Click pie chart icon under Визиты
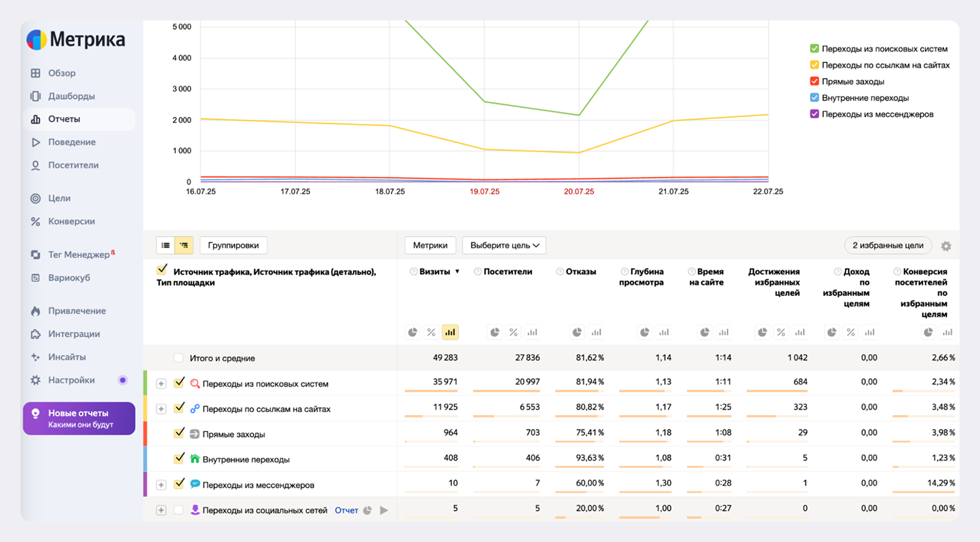 click(x=412, y=332)
